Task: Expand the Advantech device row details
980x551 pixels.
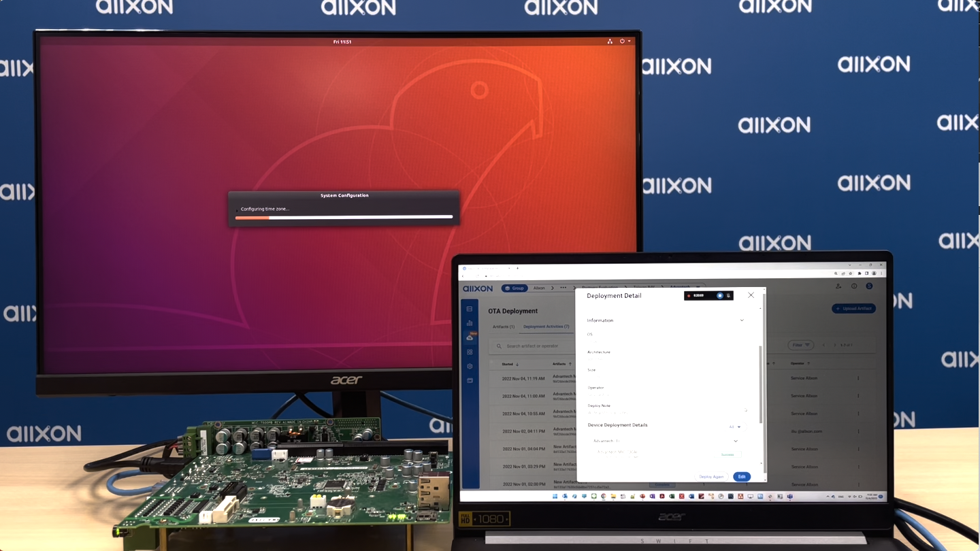Action: (x=735, y=441)
